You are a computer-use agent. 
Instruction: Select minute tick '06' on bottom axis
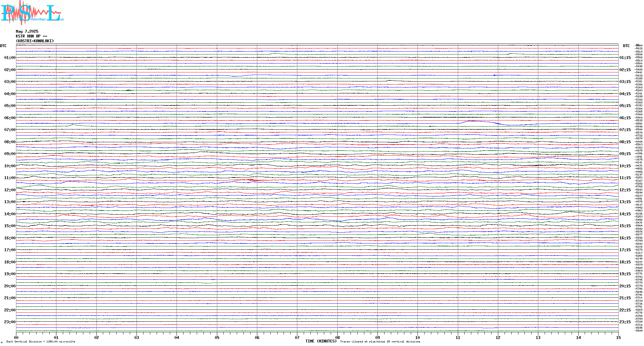(257, 337)
